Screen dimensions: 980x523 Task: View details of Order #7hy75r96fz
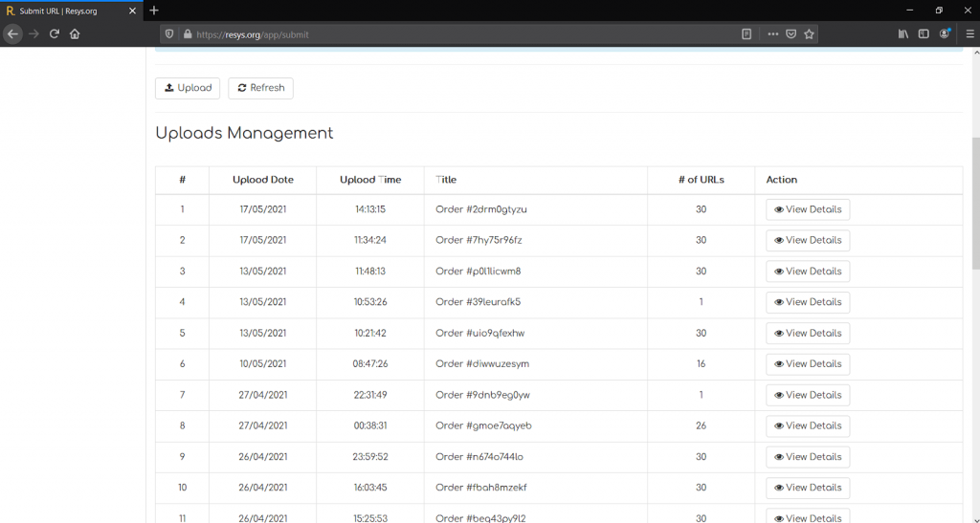[x=808, y=240]
